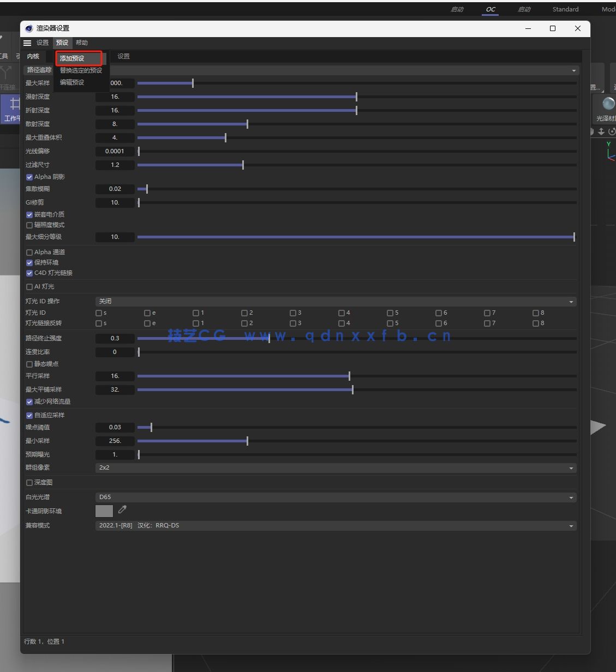This screenshot has width=616, height=672.
Task: Click the rotate tool icon on the right toolbar
Action: (612, 131)
